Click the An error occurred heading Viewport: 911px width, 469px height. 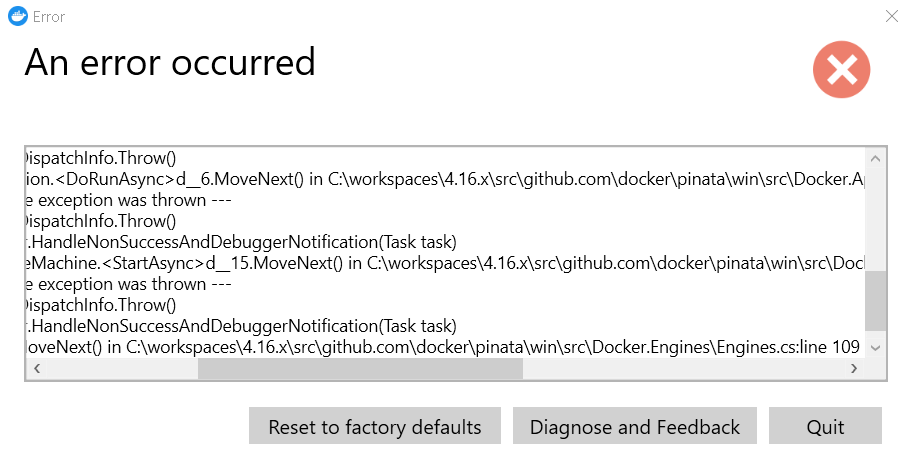170,62
